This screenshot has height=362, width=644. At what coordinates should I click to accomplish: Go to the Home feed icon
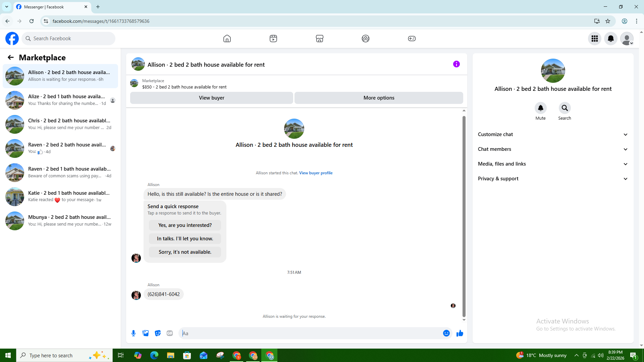click(x=227, y=39)
